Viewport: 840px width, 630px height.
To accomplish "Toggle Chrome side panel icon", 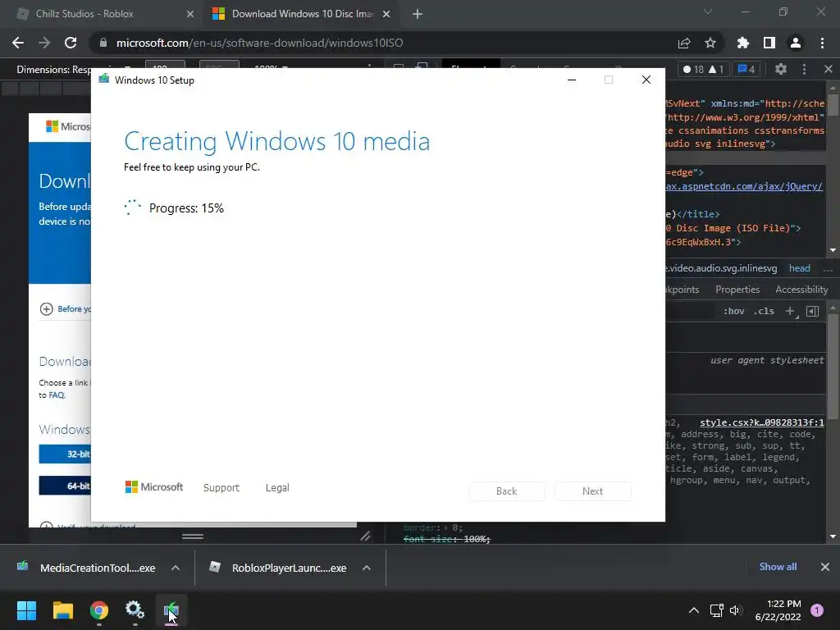I will 769,43.
